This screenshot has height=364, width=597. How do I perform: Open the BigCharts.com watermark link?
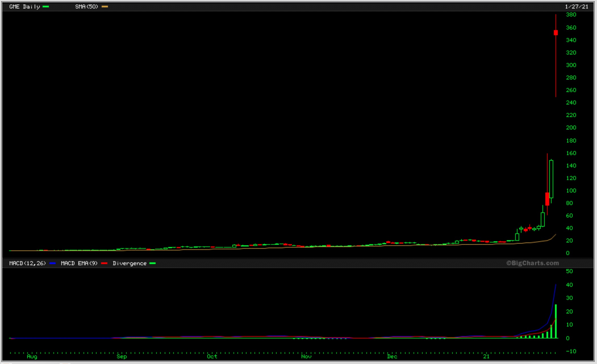pos(533,263)
